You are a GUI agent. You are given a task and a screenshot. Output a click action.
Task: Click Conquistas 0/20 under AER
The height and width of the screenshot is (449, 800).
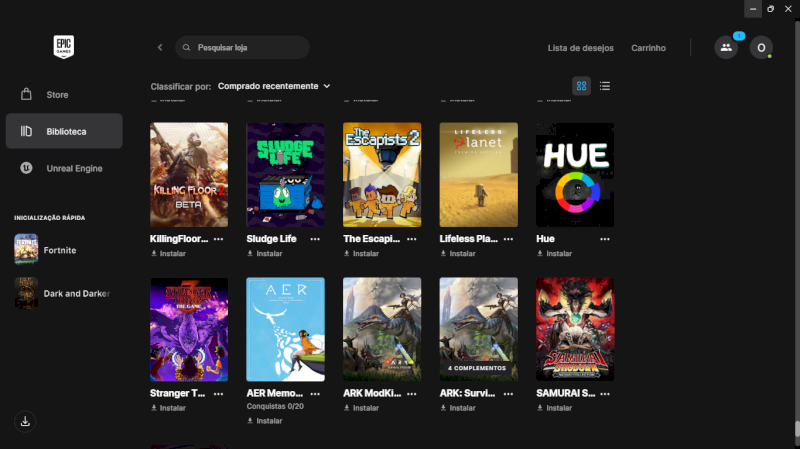click(275, 407)
